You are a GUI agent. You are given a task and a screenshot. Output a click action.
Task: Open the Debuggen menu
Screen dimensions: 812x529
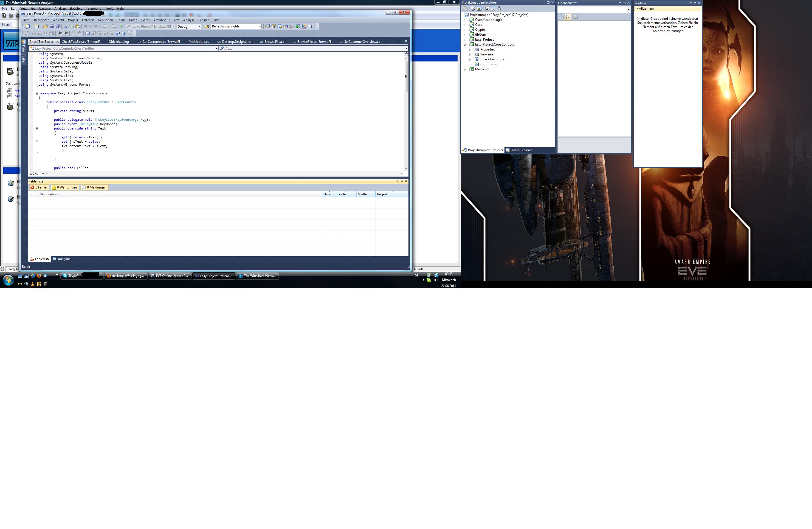click(x=105, y=20)
